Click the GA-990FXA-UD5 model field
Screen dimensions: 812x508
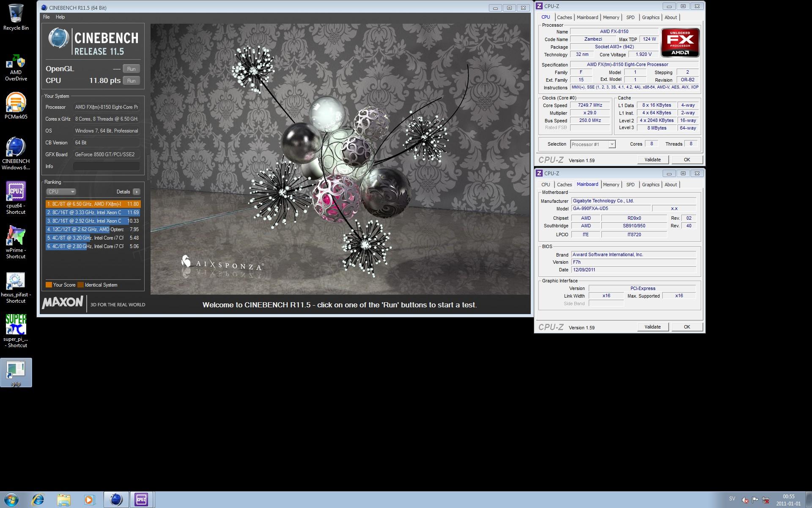click(x=611, y=208)
